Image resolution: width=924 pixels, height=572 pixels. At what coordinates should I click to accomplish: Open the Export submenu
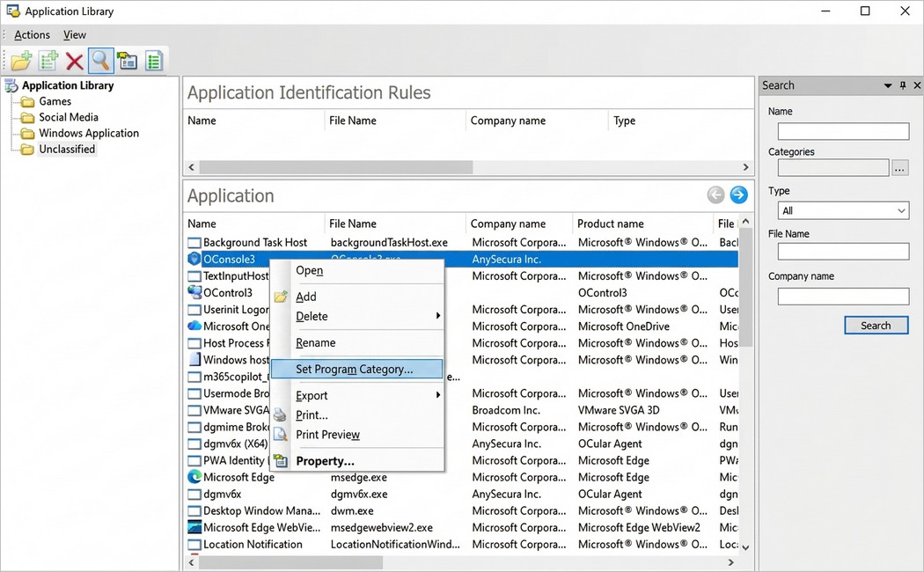[x=357, y=395]
